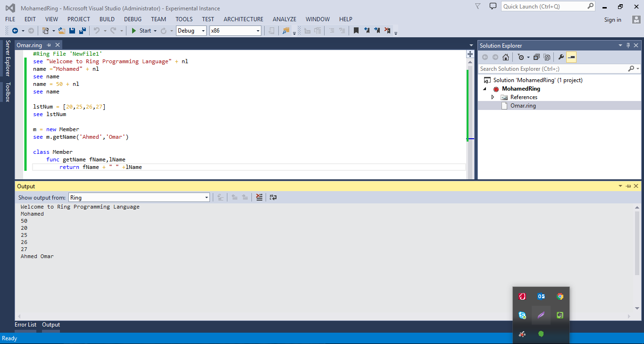
Task: Toggle word wrap in the Output pane
Action: [273, 197]
